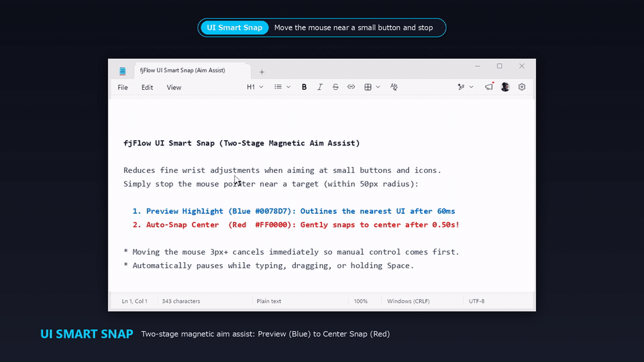Viewport: 644px width, 362px height.
Task: Click the line 'Reduces fine wrist adjustments'
Action: tap(282, 170)
